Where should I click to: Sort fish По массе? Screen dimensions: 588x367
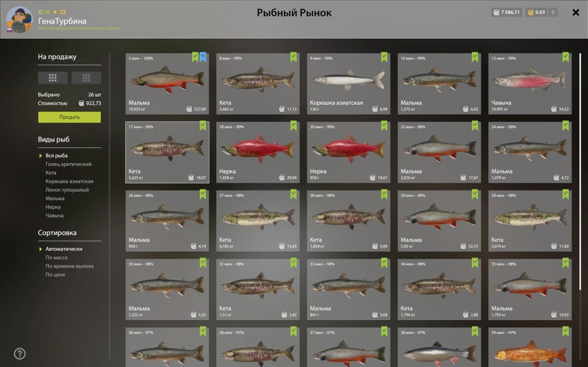[57, 258]
